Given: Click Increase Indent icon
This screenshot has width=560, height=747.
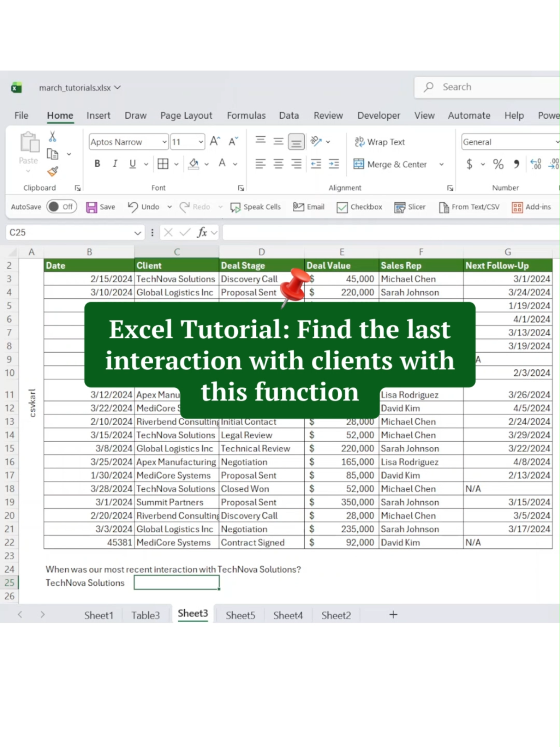Looking at the screenshot, I should tap(334, 164).
